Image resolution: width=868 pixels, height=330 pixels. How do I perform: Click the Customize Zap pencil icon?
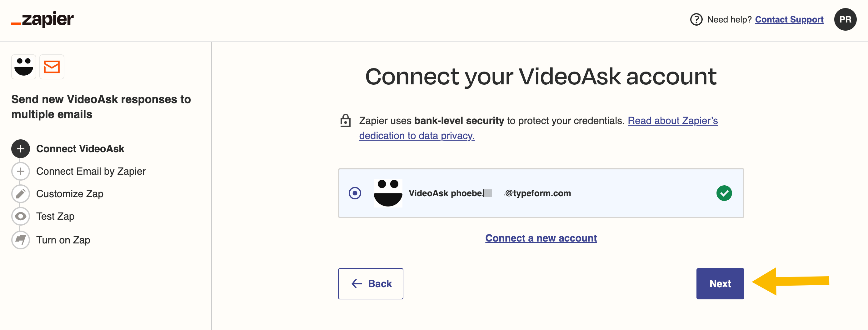point(21,194)
